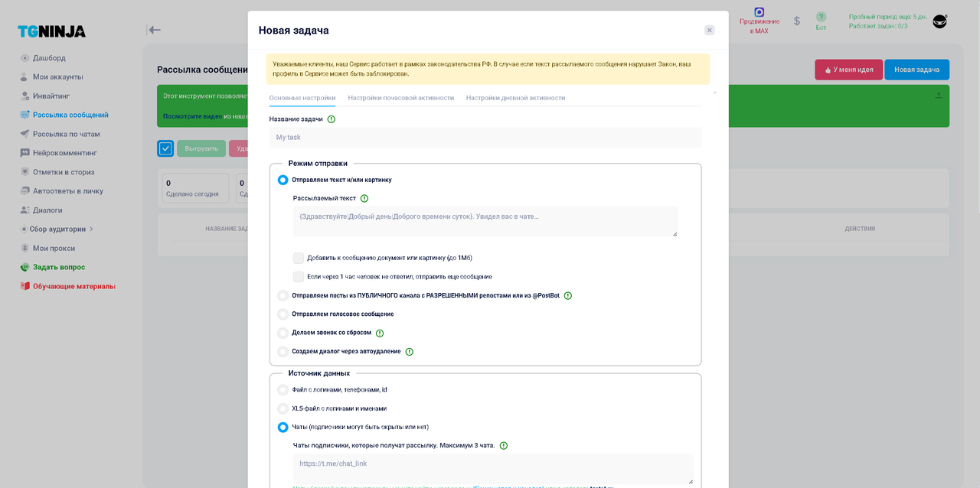Click the blue Новая задача button
The width and height of the screenshot is (980, 488).
pos(916,70)
